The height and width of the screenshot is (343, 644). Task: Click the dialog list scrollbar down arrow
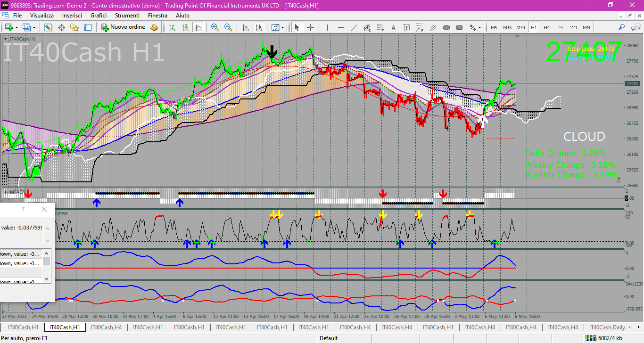click(x=47, y=278)
